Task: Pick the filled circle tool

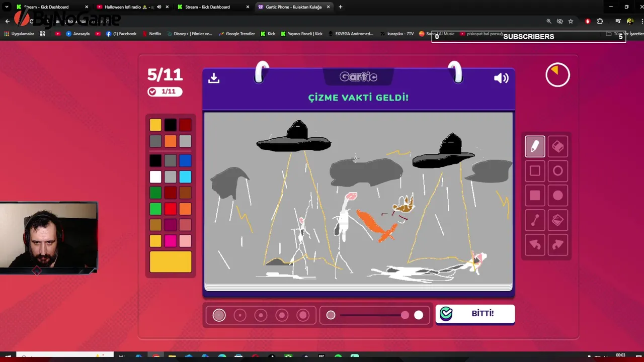Action: (557, 196)
